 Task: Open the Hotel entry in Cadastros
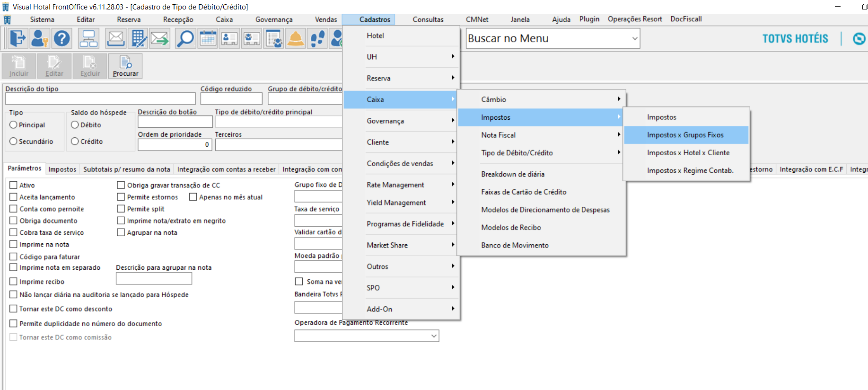(x=401, y=35)
